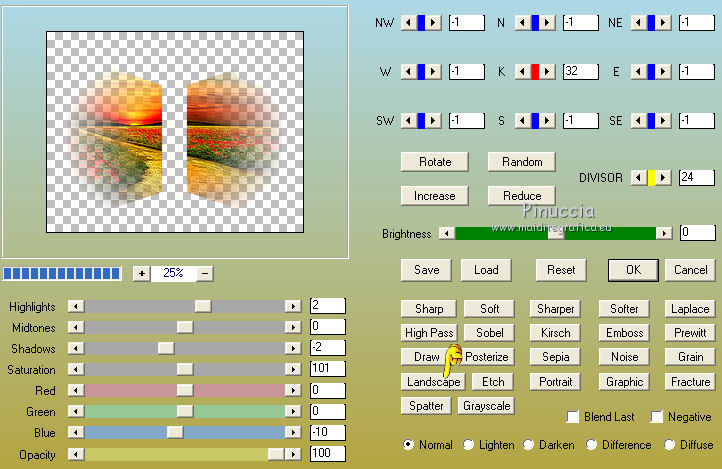Click the Cancel button
This screenshot has height=469, width=722.
690,270
